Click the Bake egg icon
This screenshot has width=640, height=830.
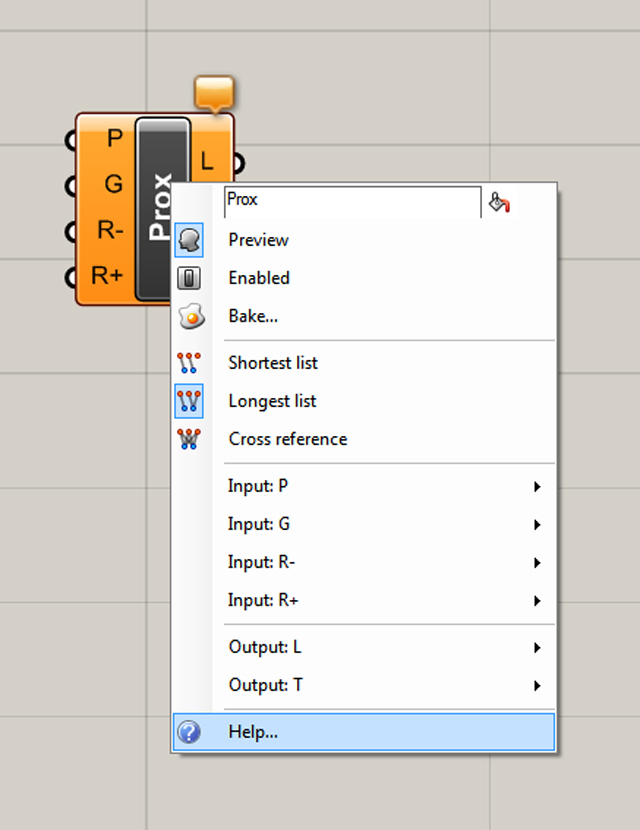click(190, 317)
